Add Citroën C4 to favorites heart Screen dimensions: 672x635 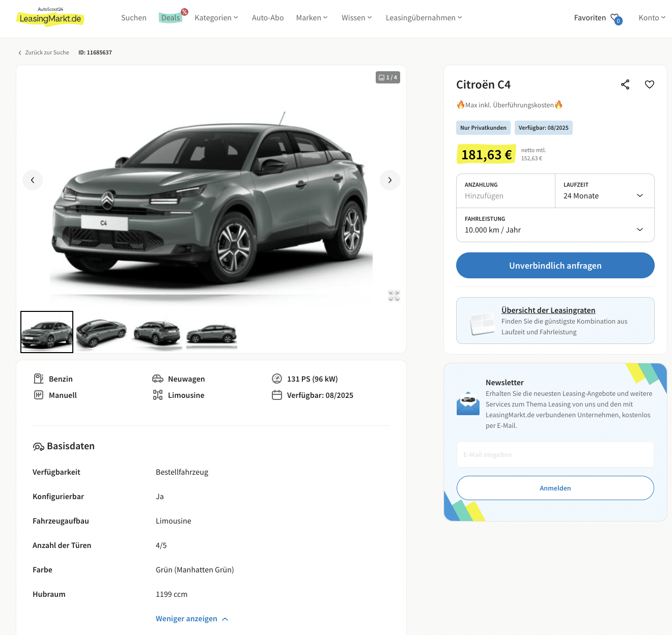tap(650, 84)
